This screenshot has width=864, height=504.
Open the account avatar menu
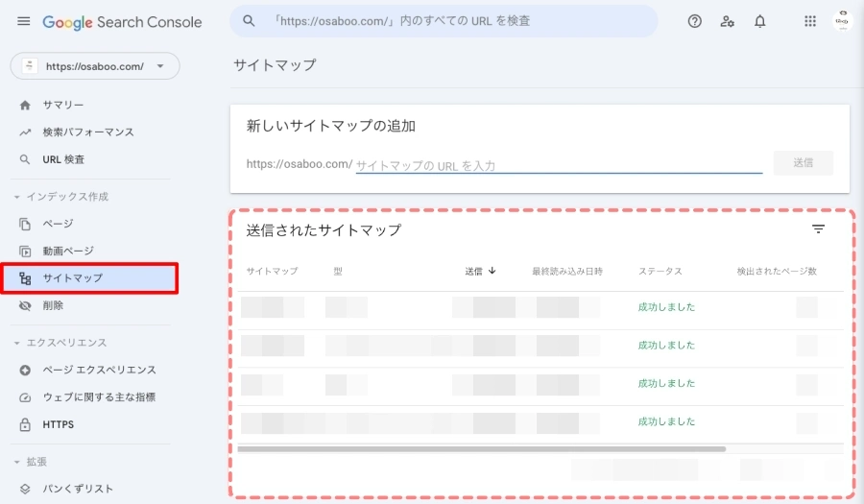843,21
